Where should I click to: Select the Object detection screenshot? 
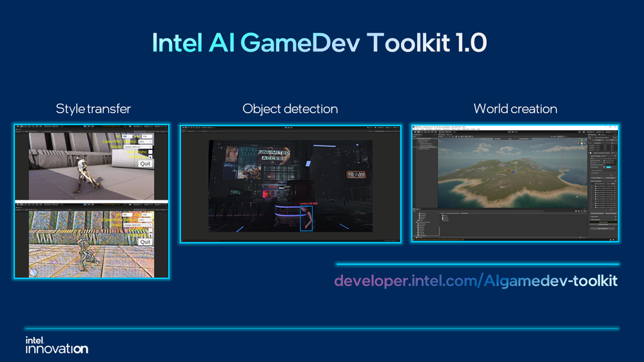[x=290, y=184]
